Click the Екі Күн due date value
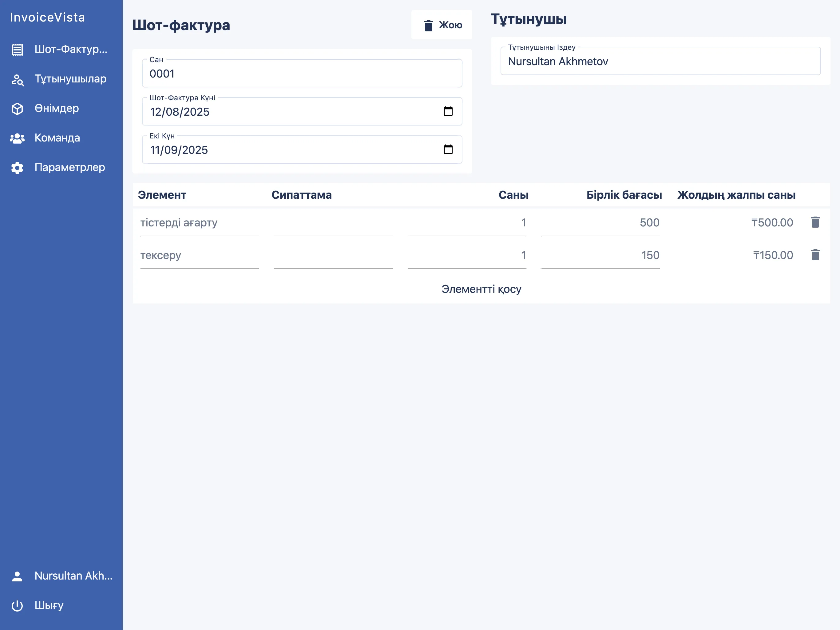 [x=179, y=150]
